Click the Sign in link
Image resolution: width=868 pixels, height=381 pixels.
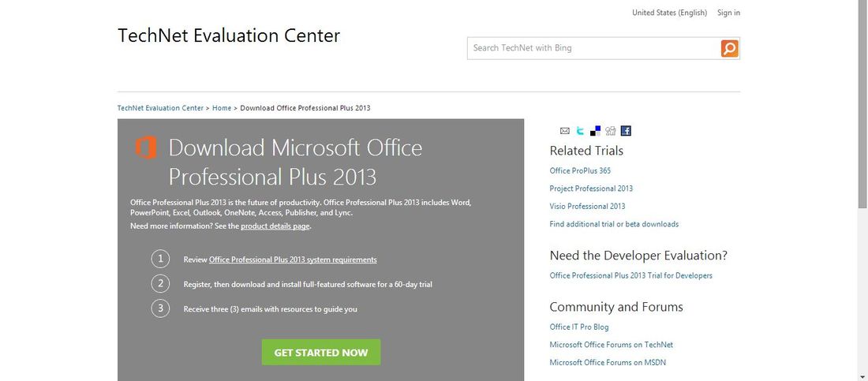pos(728,13)
